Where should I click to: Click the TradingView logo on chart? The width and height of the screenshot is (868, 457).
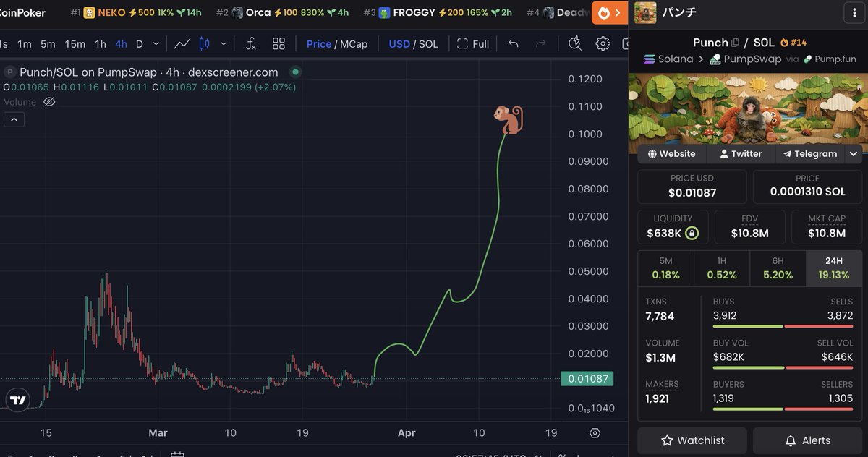17,400
